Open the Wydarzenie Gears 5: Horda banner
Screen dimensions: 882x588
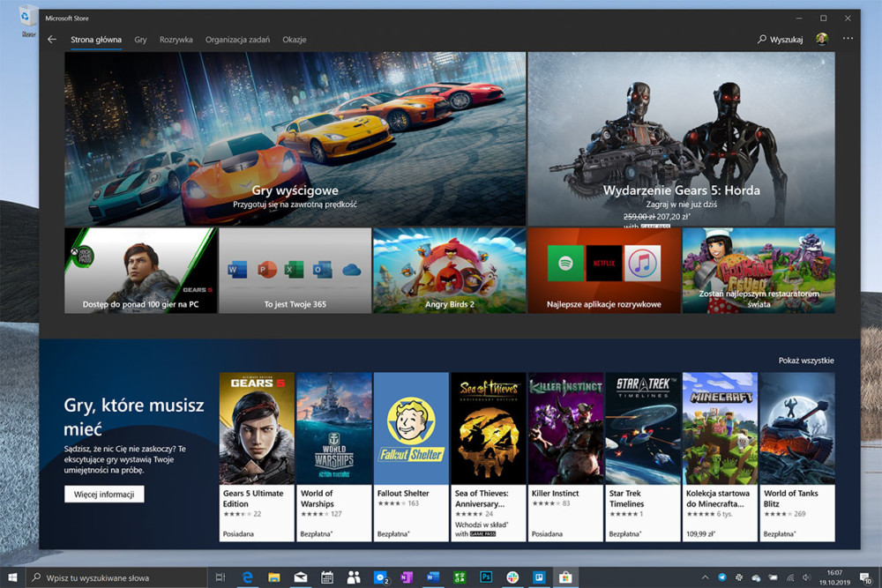click(x=681, y=139)
